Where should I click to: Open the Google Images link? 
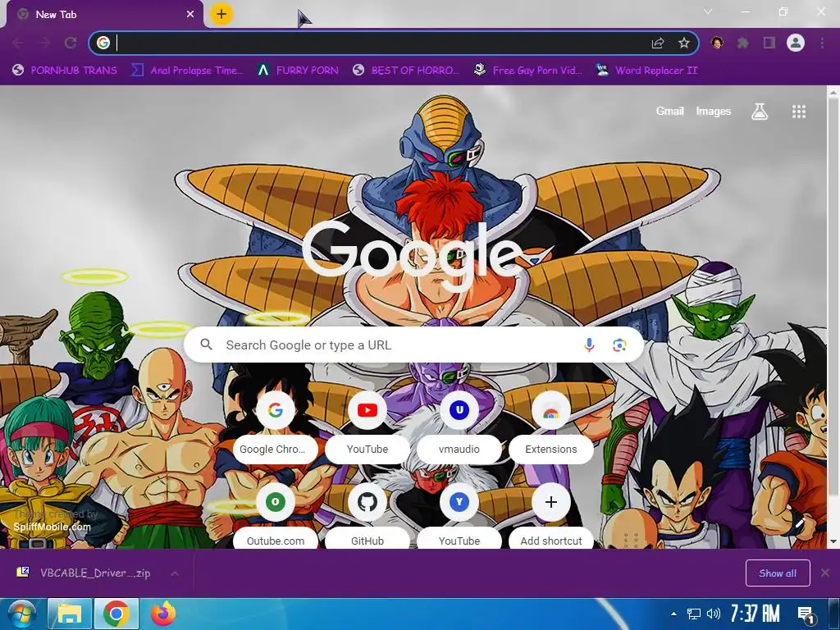(713, 111)
